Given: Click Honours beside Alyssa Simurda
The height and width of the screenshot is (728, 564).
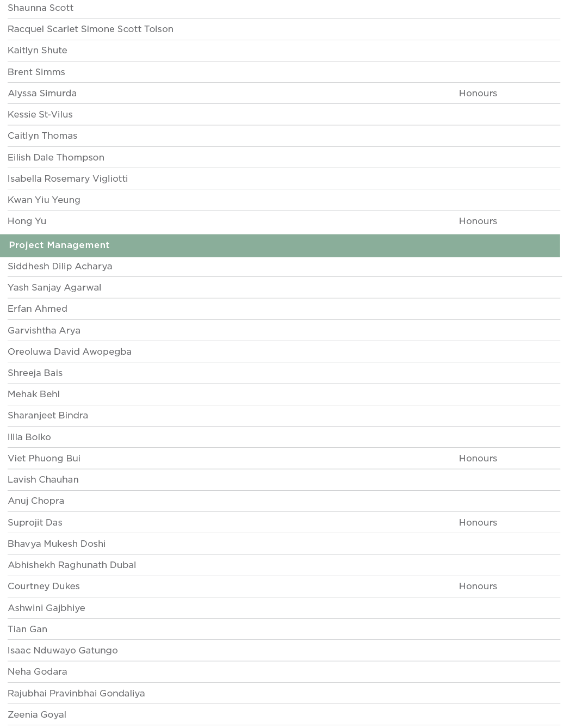Looking at the screenshot, I should [478, 93].
